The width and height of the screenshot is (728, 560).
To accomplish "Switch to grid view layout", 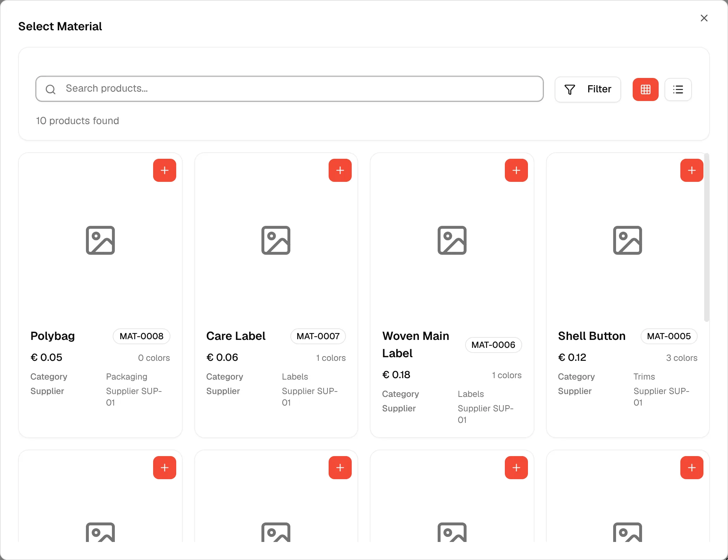I will [x=646, y=89].
